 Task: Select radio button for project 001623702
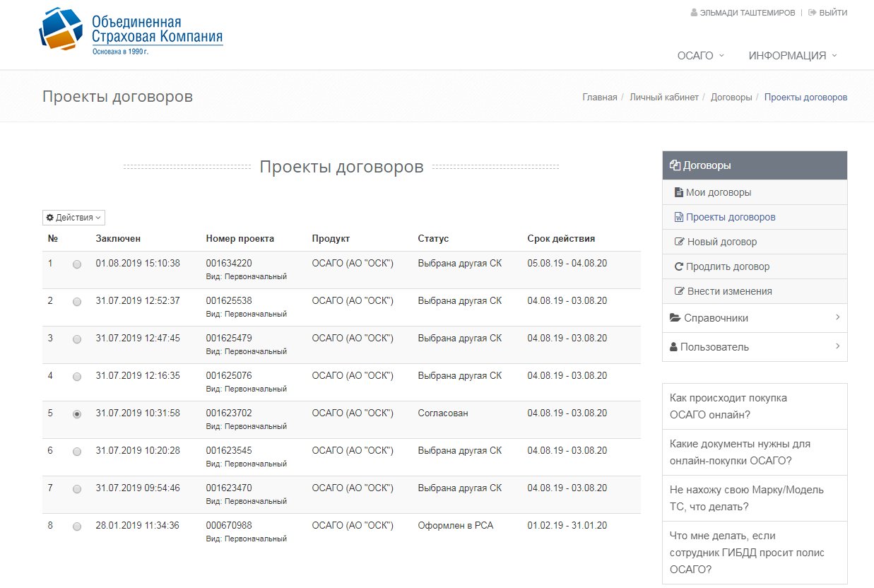click(x=77, y=414)
